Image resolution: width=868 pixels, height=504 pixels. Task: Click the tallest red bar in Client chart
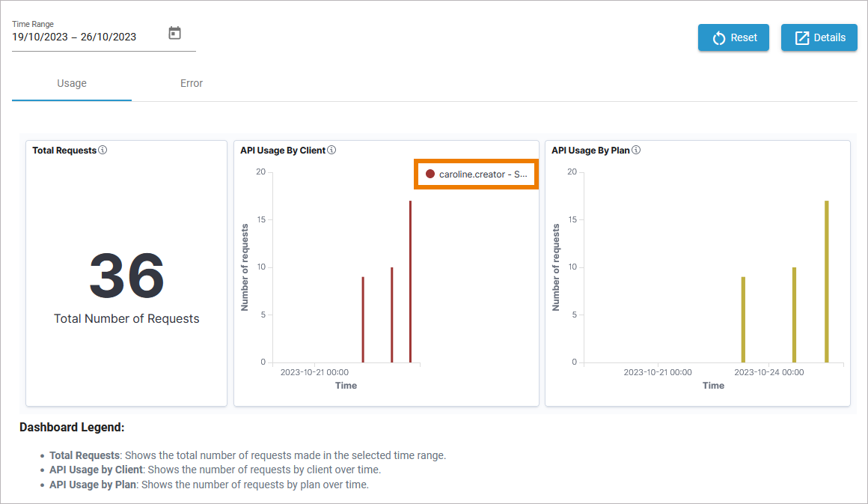click(410, 285)
